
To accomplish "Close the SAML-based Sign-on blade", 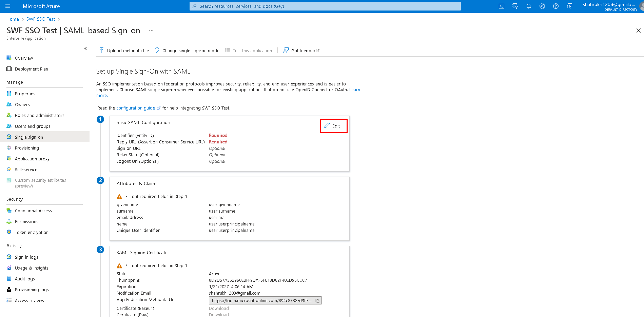I will tap(638, 31).
